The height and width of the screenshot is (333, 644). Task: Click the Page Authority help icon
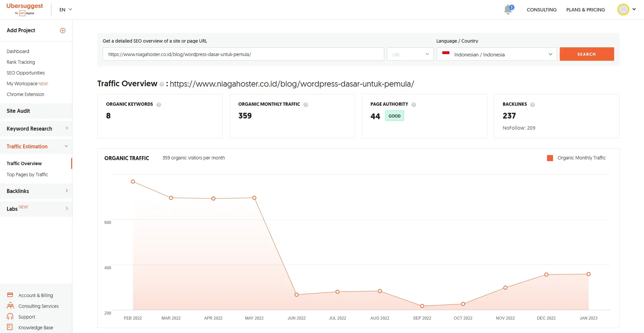(414, 105)
